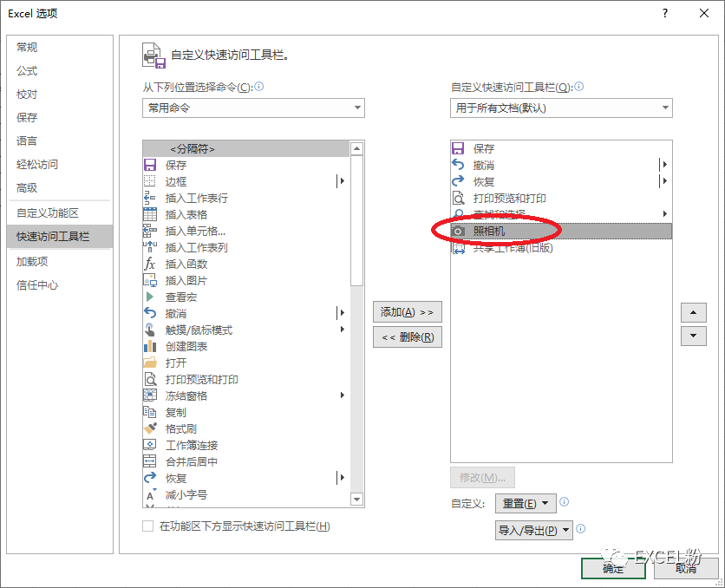This screenshot has height=588, width=725.
Task: Click the Create Chart icon
Action: [x=150, y=346]
